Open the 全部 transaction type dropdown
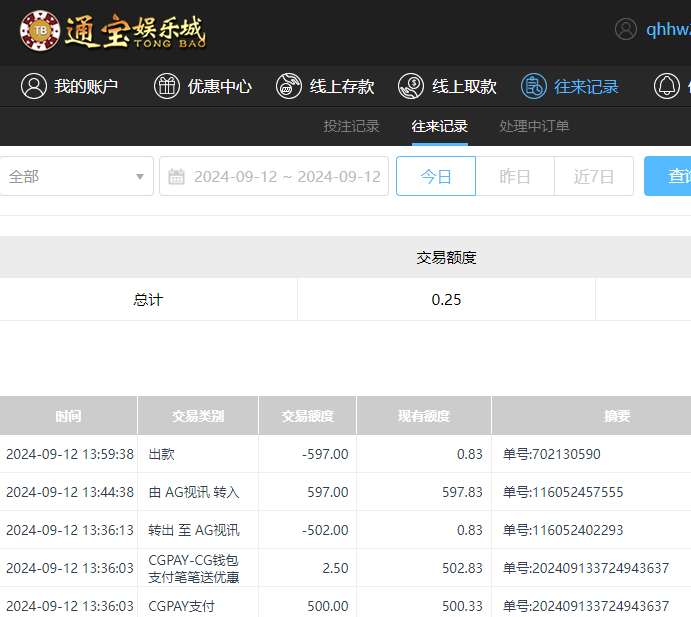This screenshot has height=617, width=691. 76,177
